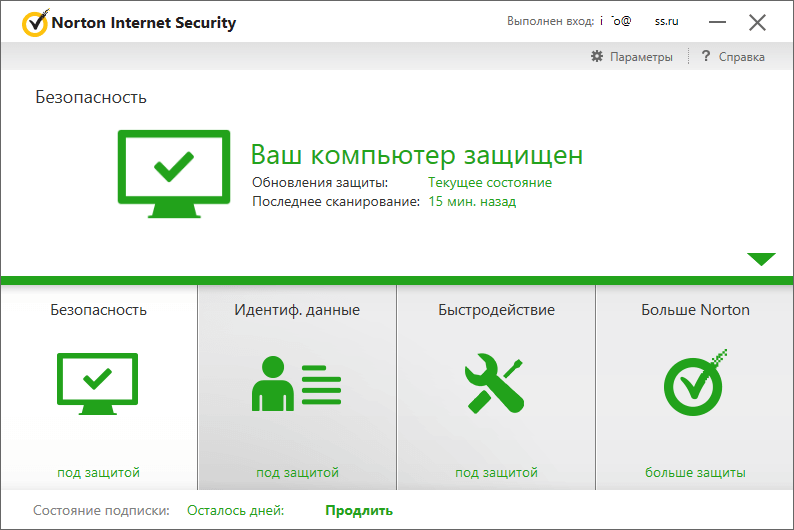Viewport: 794px width, 530px height.
Task: Click Текущее состояние update status link
Action: pyautogui.click(x=490, y=182)
